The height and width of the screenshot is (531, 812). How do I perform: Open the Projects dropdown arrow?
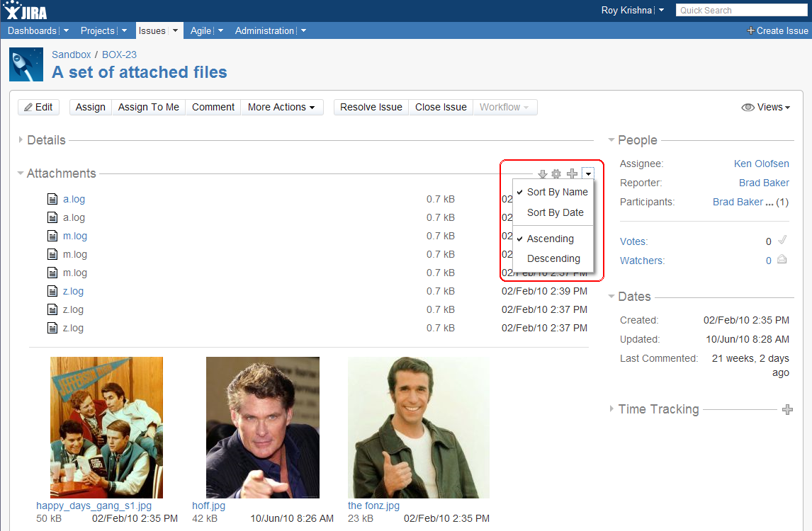pyautogui.click(x=124, y=30)
